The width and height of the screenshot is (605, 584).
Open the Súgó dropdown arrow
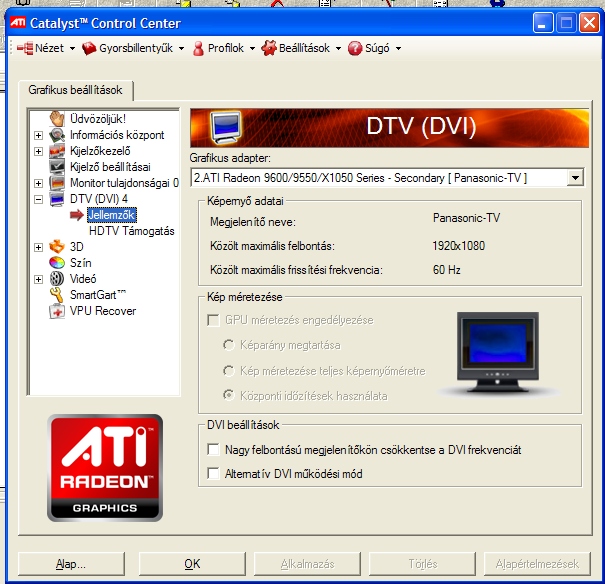coord(398,49)
